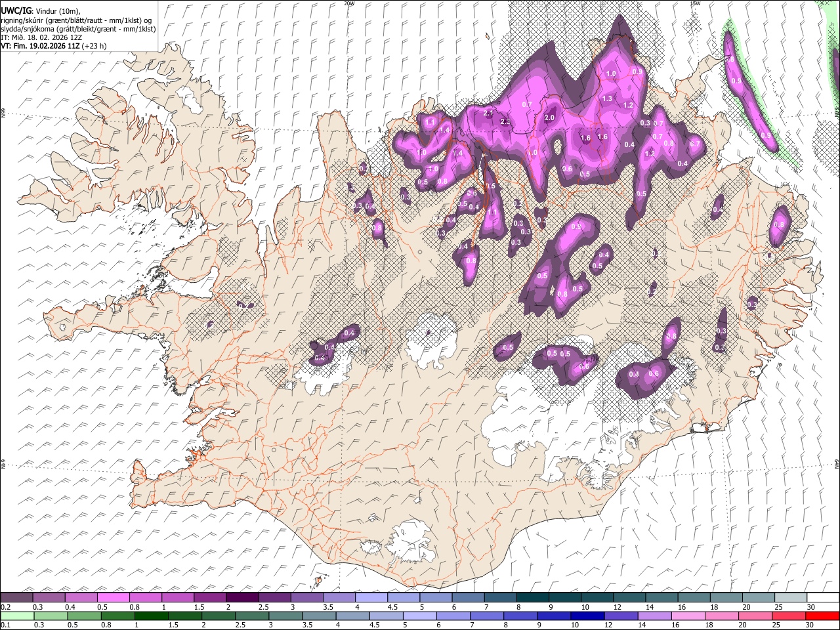This screenshot has width=840, height=630.
Task: Select lower legend swatch between 0.1 and 0.3
Action: 16,616
